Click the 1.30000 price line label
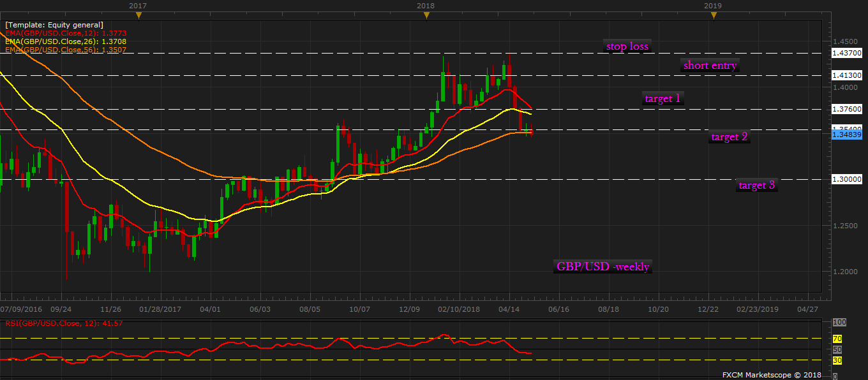868x380 pixels. [x=847, y=179]
